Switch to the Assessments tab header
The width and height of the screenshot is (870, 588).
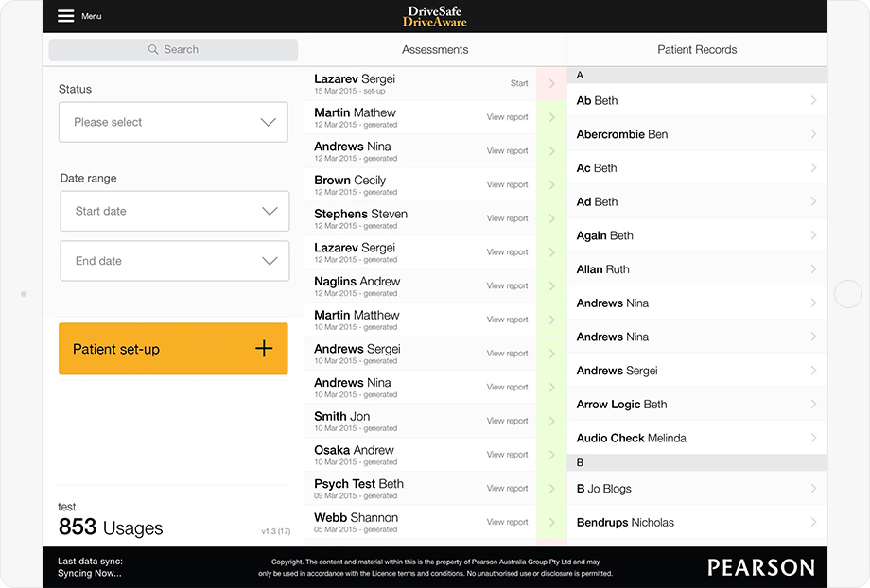pyautogui.click(x=435, y=50)
